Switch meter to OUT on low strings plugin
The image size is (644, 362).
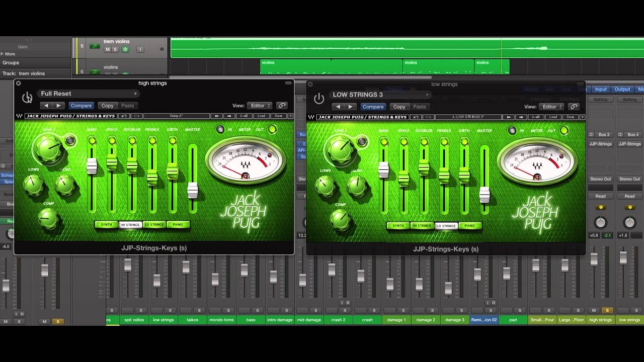tap(564, 131)
